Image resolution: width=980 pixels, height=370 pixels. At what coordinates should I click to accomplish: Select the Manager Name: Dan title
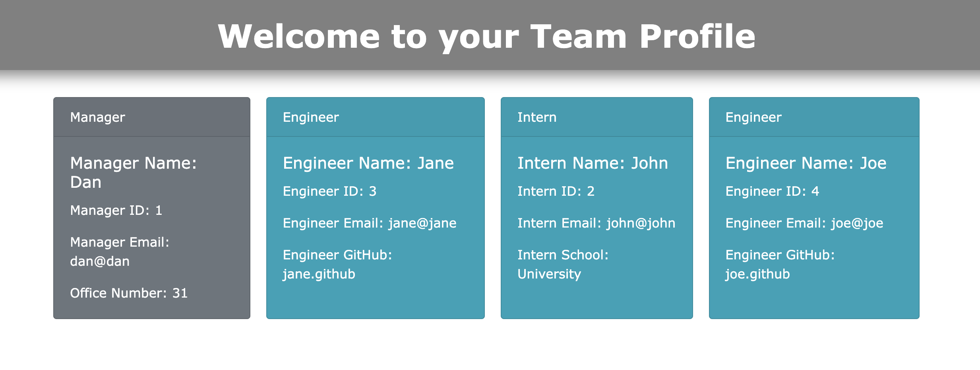[133, 172]
